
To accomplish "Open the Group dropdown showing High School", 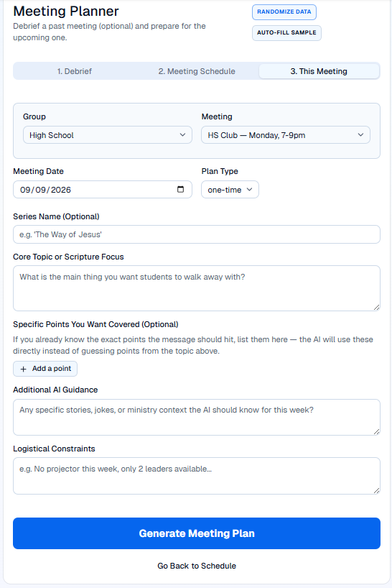I will click(108, 135).
